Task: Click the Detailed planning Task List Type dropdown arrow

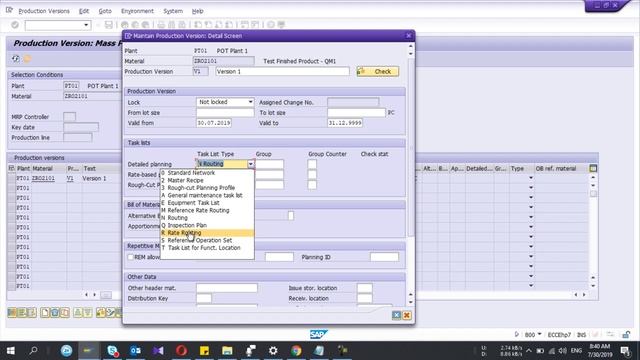Action: coord(251,164)
